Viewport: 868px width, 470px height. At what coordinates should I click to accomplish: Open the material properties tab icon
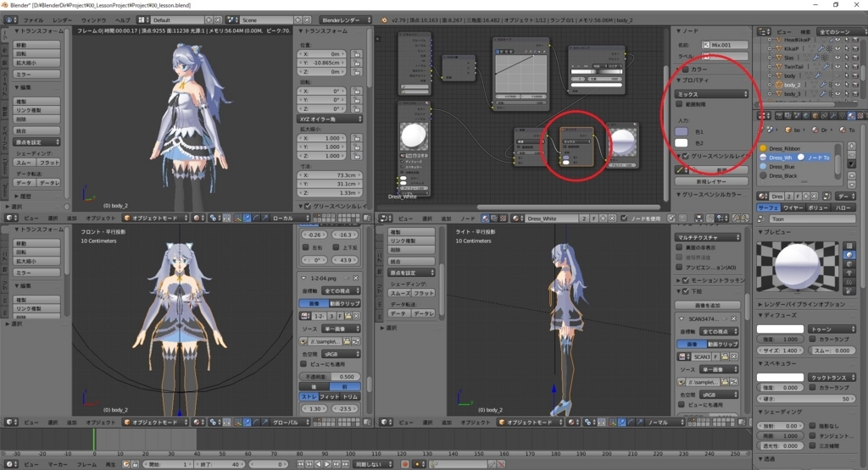tap(851, 115)
